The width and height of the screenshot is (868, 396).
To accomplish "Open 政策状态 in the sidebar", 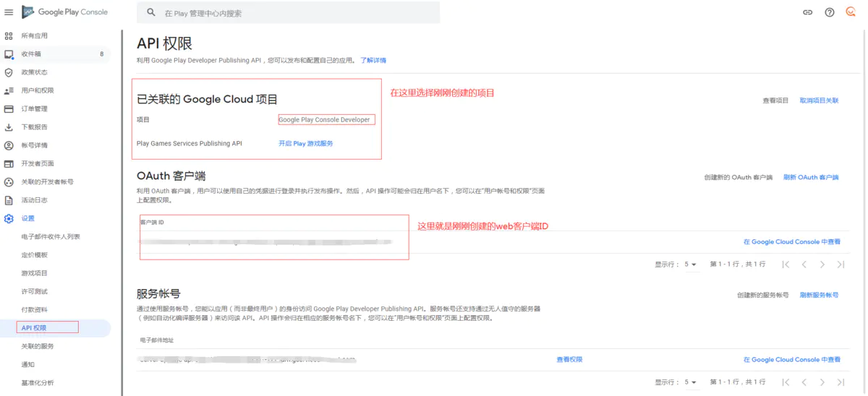I will [35, 72].
